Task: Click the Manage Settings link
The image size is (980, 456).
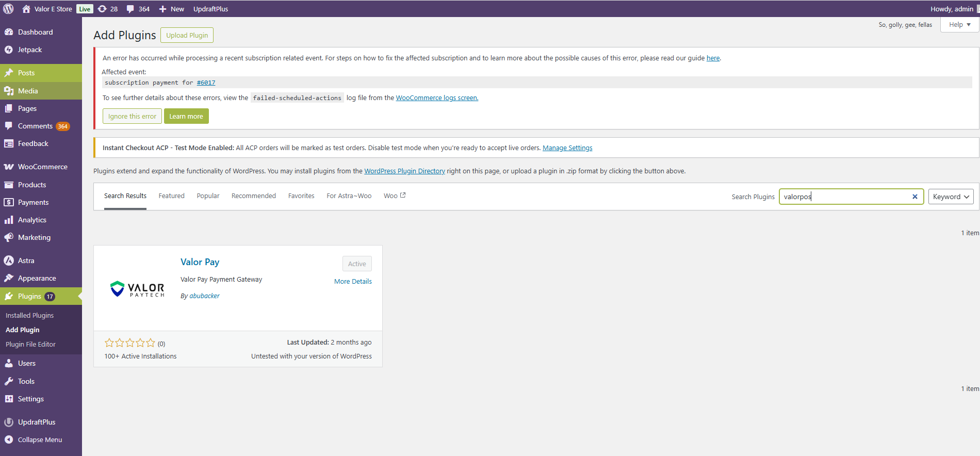Action: [x=567, y=148]
